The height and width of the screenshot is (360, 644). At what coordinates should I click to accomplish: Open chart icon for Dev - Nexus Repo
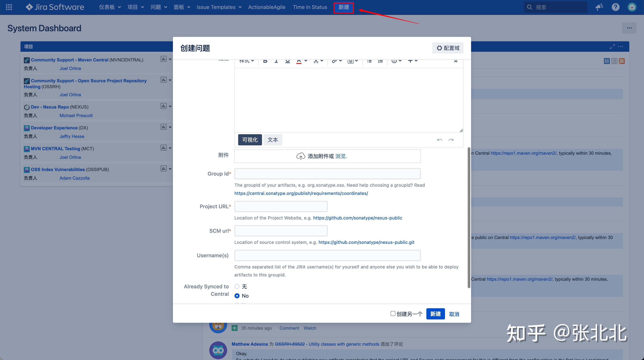click(163, 106)
